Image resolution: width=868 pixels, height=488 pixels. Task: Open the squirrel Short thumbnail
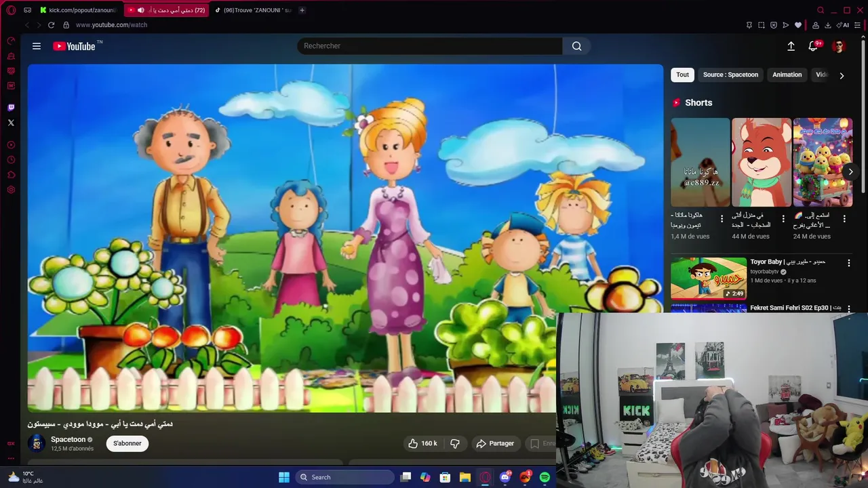click(x=762, y=162)
